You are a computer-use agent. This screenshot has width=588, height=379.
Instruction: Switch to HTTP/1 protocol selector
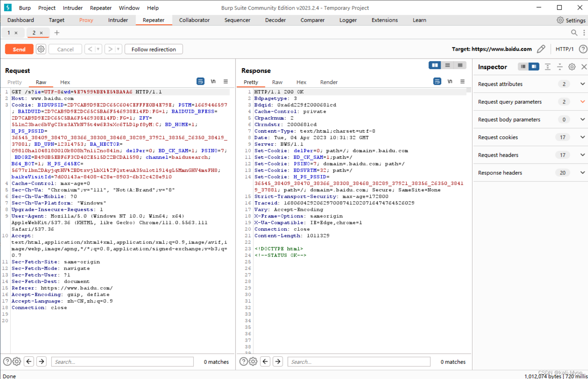pos(564,49)
